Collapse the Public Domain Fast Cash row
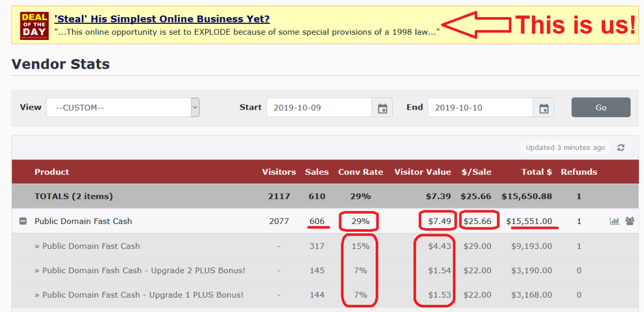The height and width of the screenshot is (312, 644). [x=23, y=221]
